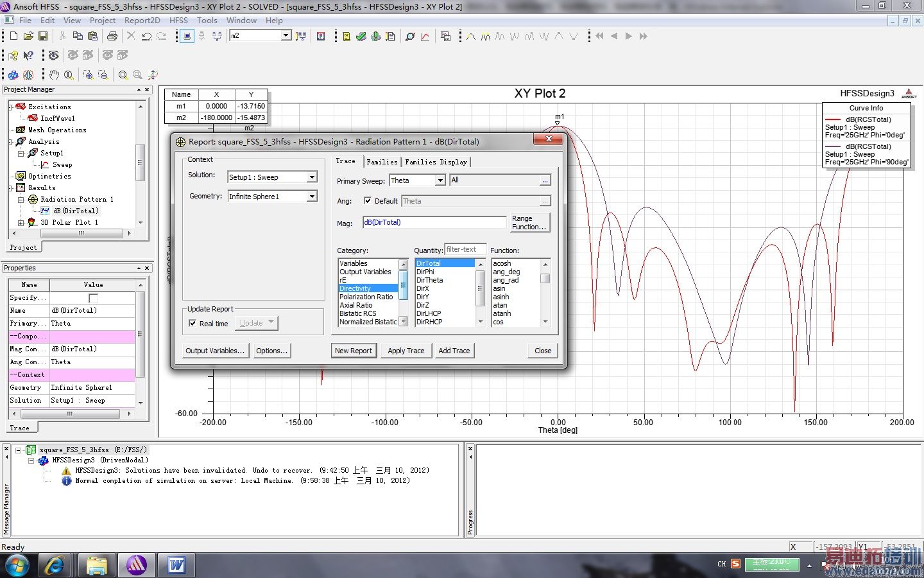This screenshot has height=578, width=924.
Task: Click the Validate green checkmark icon
Action: (x=361, y=36)
